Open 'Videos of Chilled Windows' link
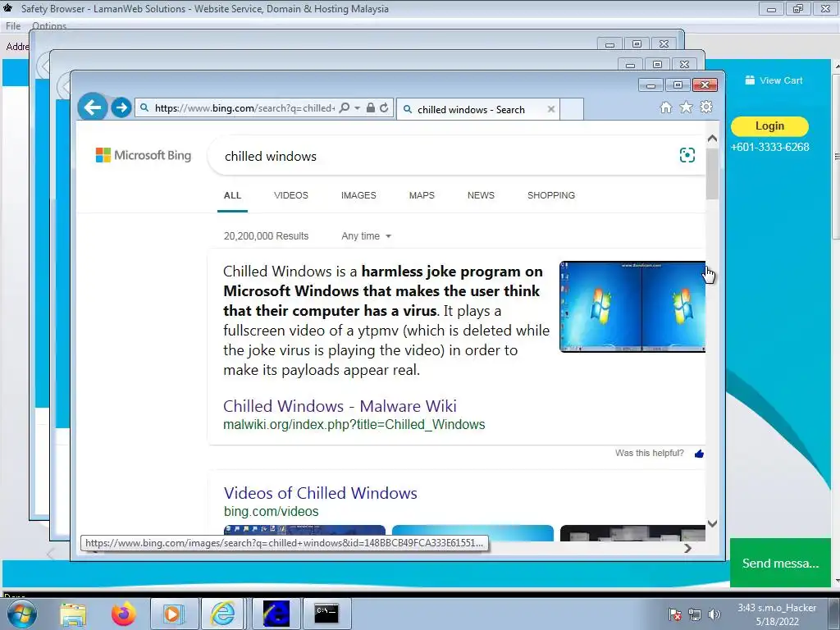840x630 pixels. [321, 493]
